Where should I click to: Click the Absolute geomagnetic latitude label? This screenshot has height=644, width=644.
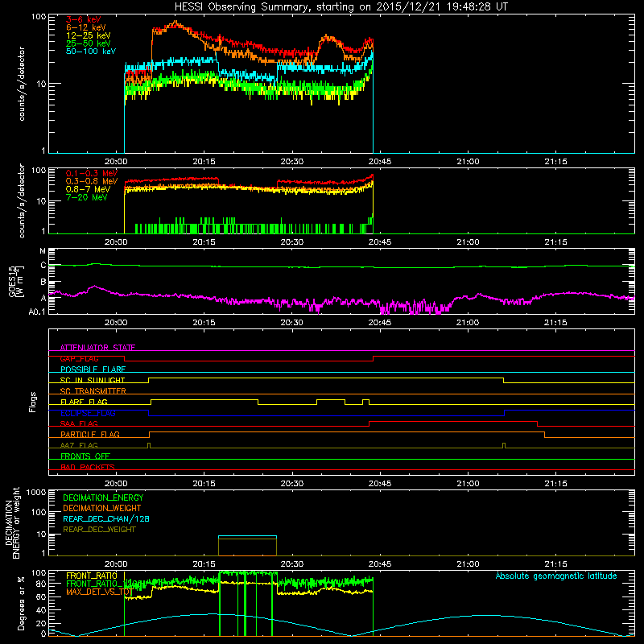pyautogui.click(x=556, y=576)
